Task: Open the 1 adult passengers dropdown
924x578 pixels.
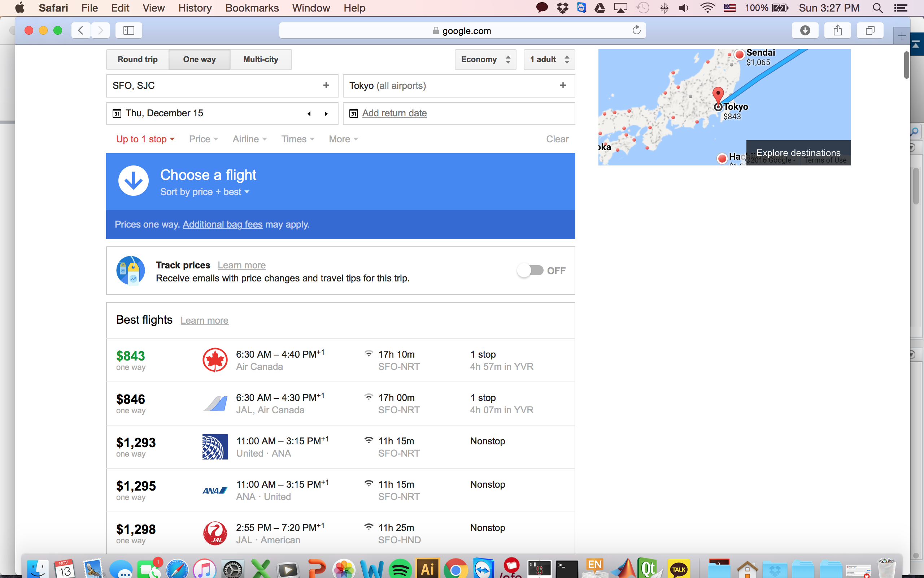Action: click(549, 60)
